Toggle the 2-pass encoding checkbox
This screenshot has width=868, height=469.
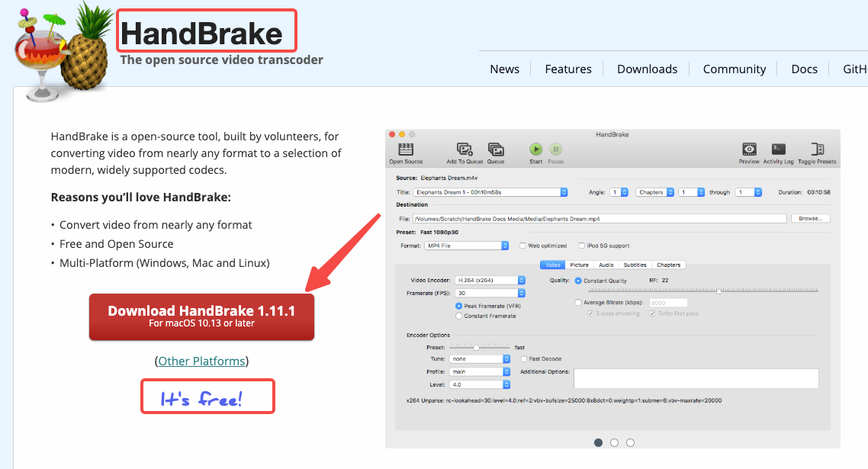point(590,313)
